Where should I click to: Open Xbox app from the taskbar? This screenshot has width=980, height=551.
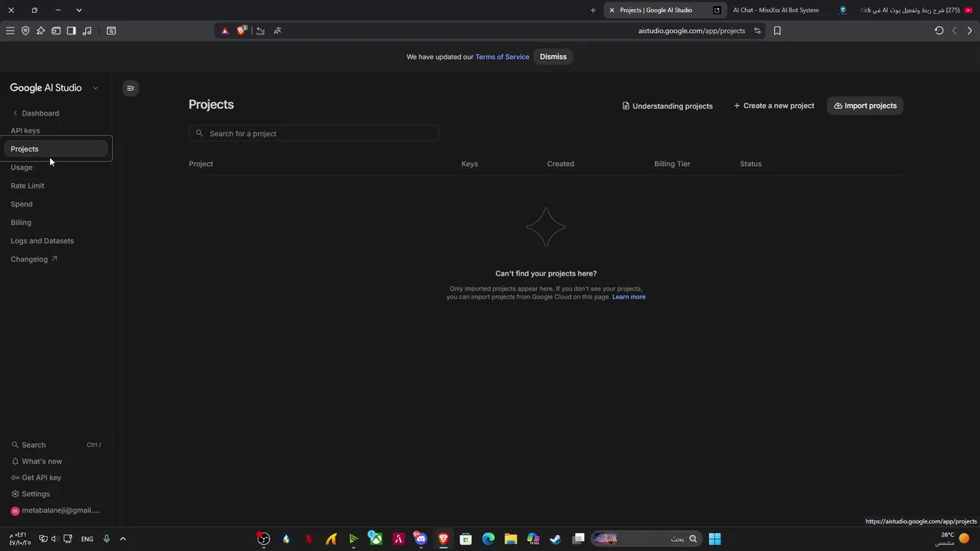[x=376, y=539]
